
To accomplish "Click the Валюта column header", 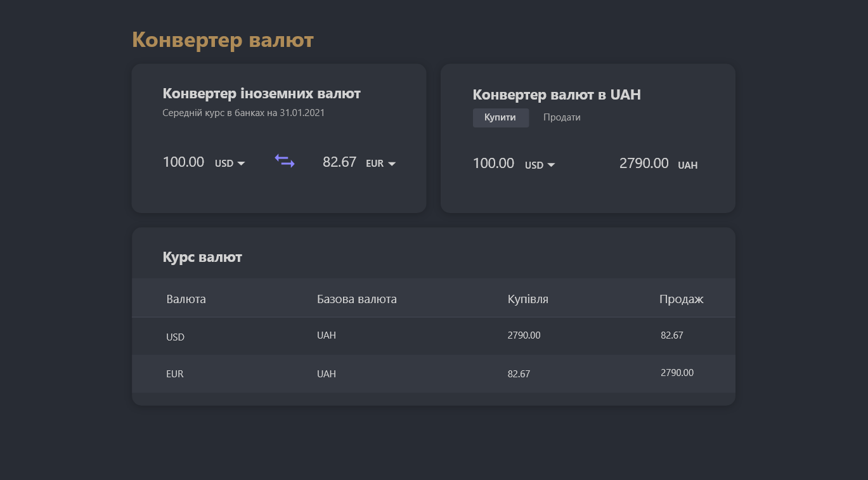I will [186, 299].
